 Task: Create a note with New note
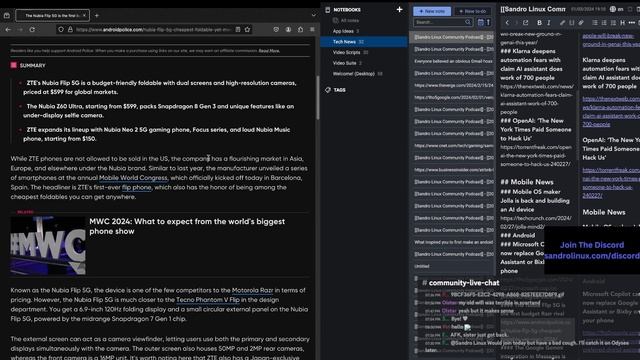432,11
